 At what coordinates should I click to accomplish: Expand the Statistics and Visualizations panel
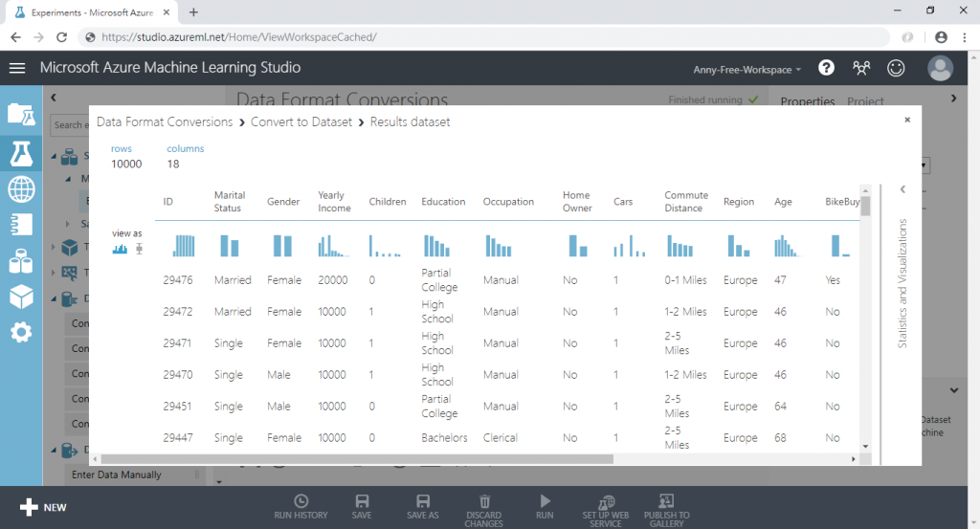pos(902,189)
